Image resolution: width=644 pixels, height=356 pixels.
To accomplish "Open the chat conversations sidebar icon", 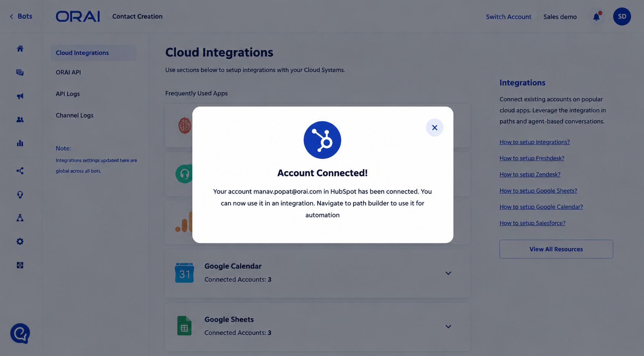I will [x=20, y=72].
